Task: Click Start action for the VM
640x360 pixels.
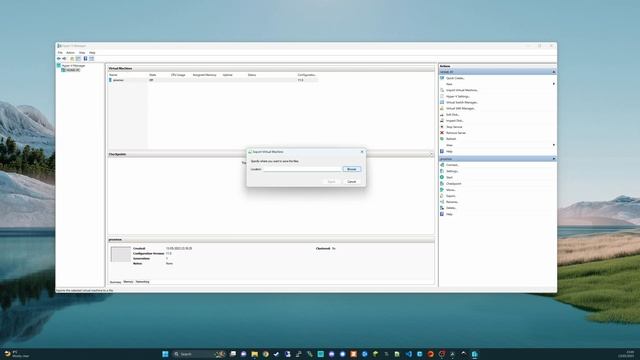Action: pos(449,178)
